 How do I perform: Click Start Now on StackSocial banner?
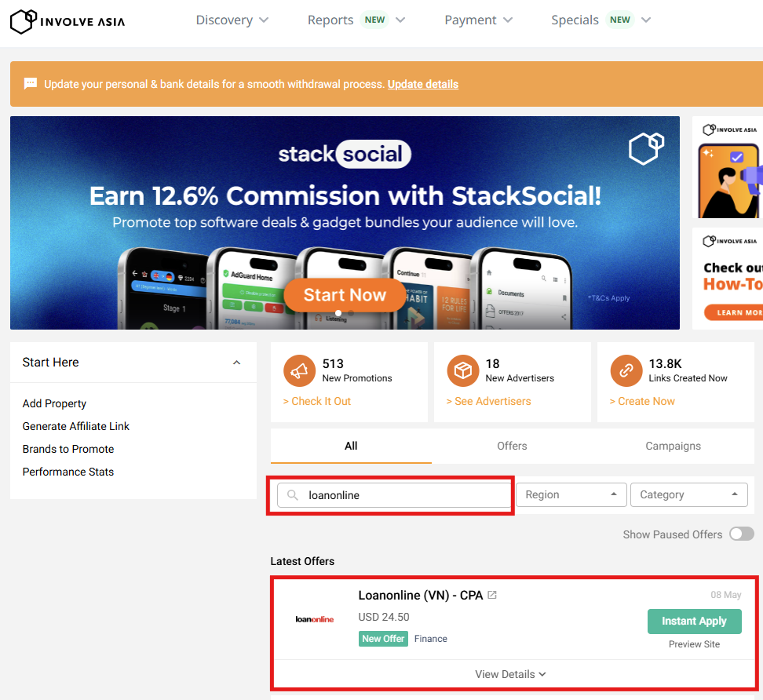coord(345,295)
